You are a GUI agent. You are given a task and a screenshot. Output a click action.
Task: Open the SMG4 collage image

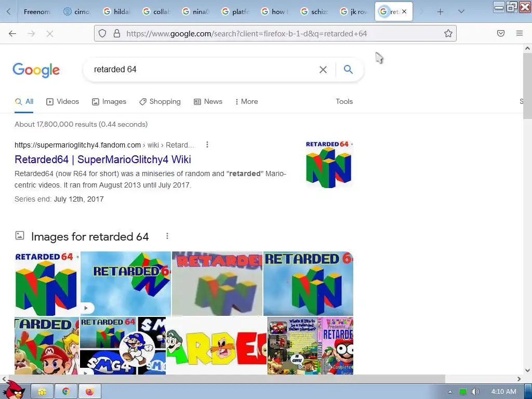[x=123, y=345]
